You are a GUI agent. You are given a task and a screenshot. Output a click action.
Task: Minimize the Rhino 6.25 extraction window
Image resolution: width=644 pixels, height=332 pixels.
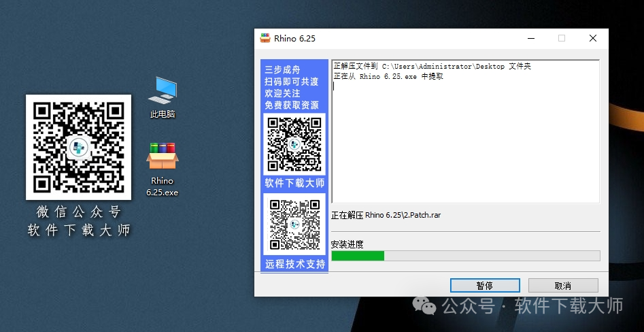(531, 38)
